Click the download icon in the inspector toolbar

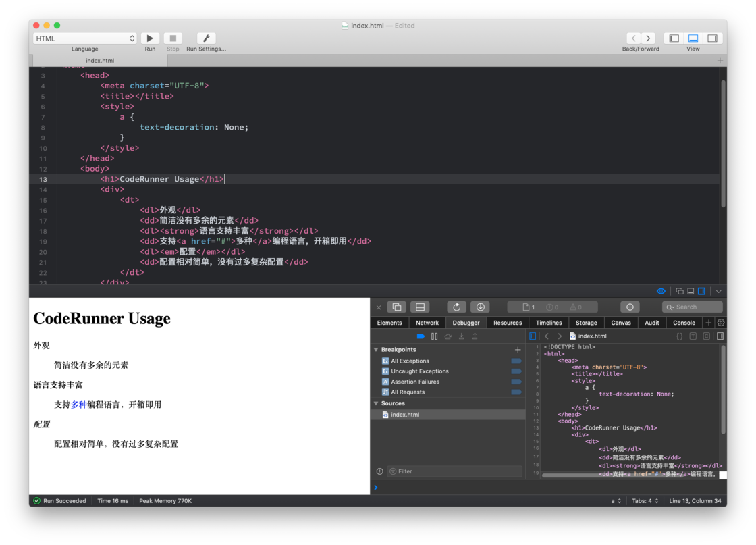click(480, 307)
